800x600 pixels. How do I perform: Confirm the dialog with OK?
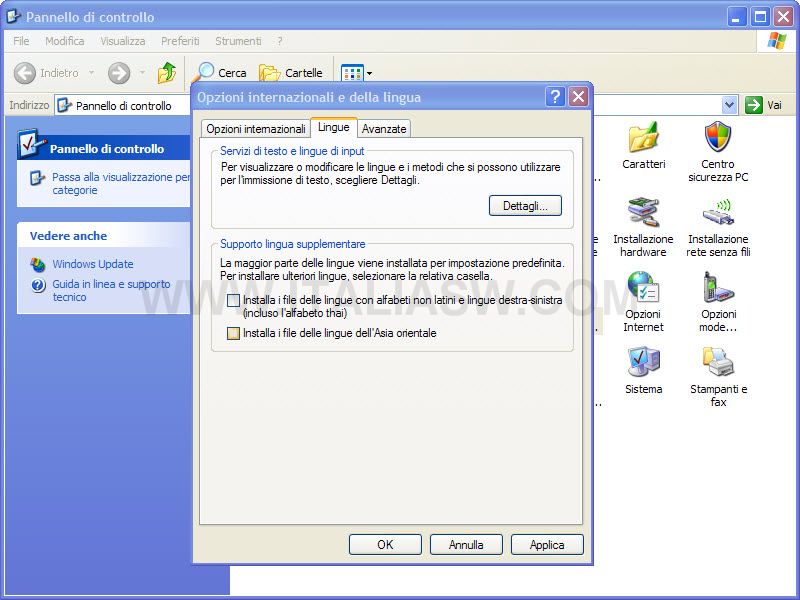[x=385, y=544]
